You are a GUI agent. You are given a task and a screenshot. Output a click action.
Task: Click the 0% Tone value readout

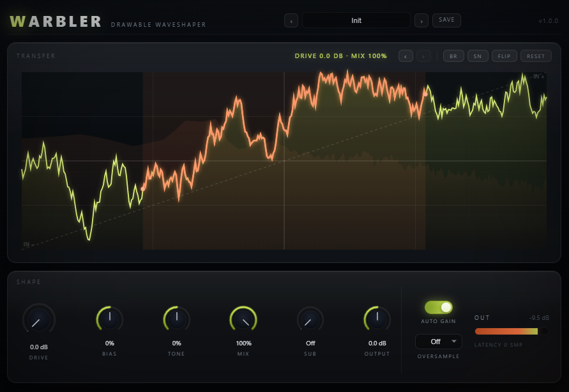point(177,343)
